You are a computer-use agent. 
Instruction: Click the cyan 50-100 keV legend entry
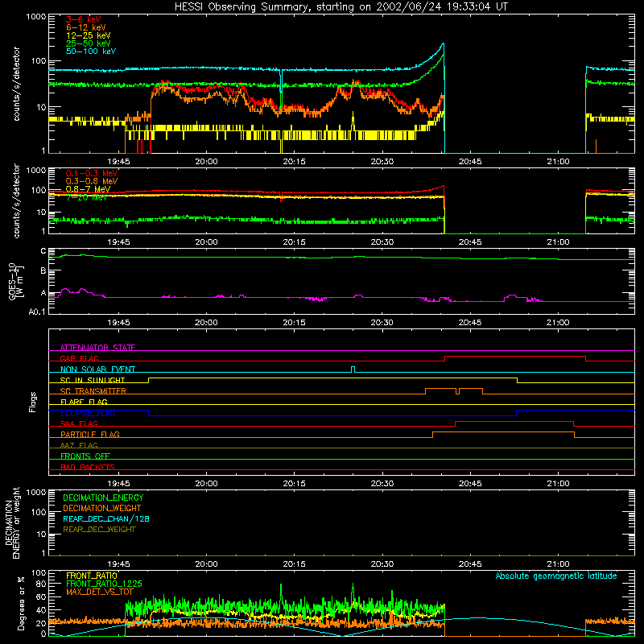click(x=91, y=52)
